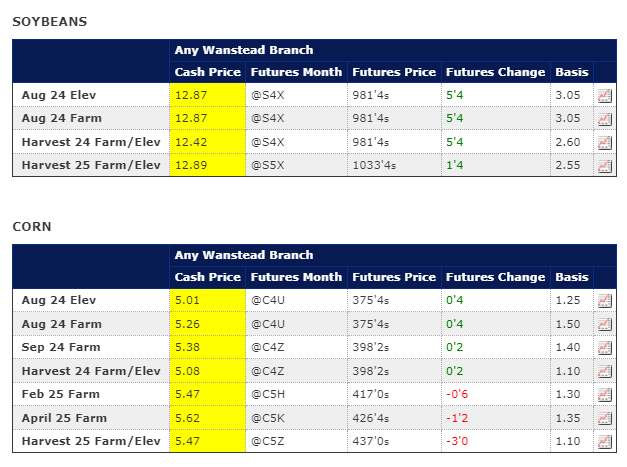This screenshot has width=627, height=467.
Task: View chart for Soybeans Harvest 25 Farm/Elev
Action: (604, 165)
